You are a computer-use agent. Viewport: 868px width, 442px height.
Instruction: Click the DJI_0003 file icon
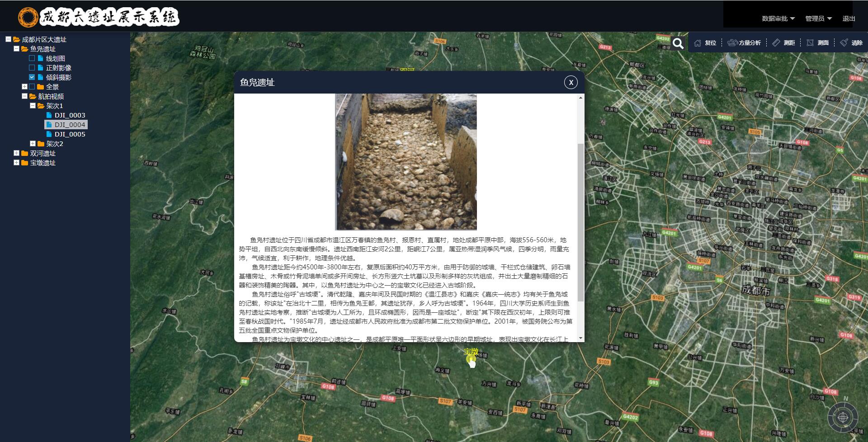[x=49, y=115]
